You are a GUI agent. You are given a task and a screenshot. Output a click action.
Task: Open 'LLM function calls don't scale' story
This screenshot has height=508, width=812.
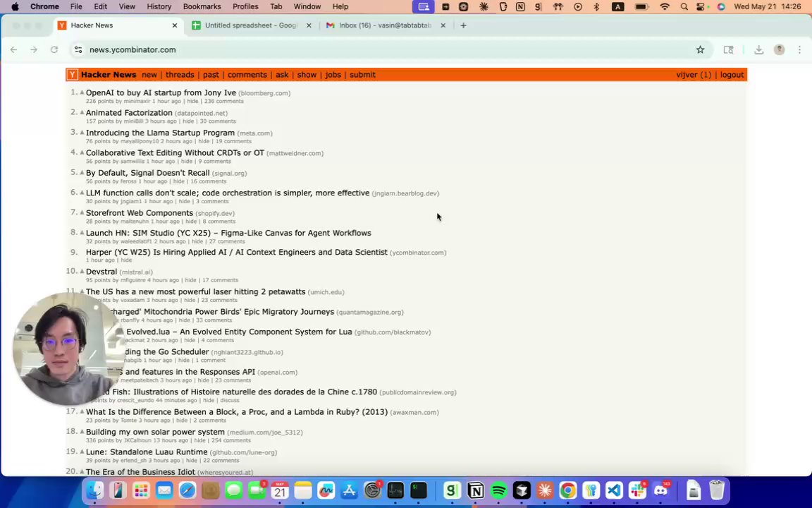[228, 193]
